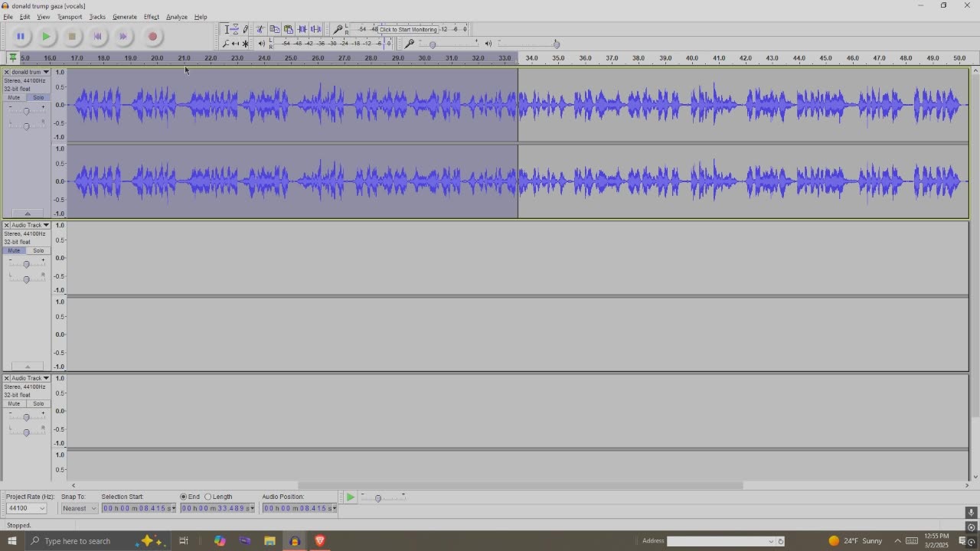Open the Edit menu

click(x=24, y=17)
